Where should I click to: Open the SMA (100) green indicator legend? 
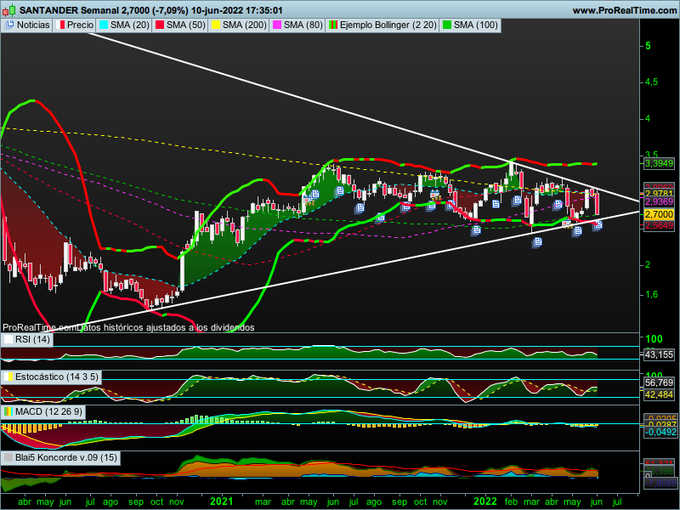470,25
